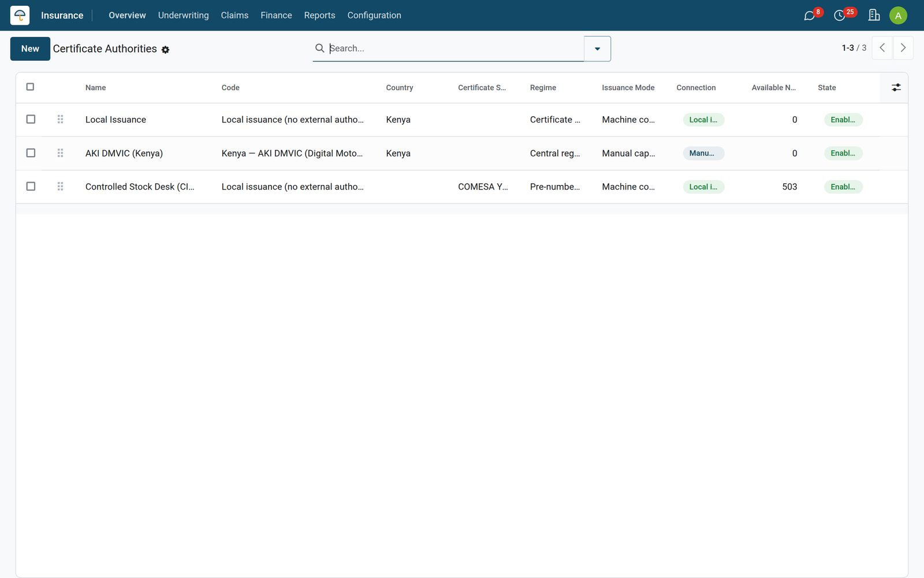Open the Insurance app home icon
924x578 pixels.
click(x=20, y=16)
